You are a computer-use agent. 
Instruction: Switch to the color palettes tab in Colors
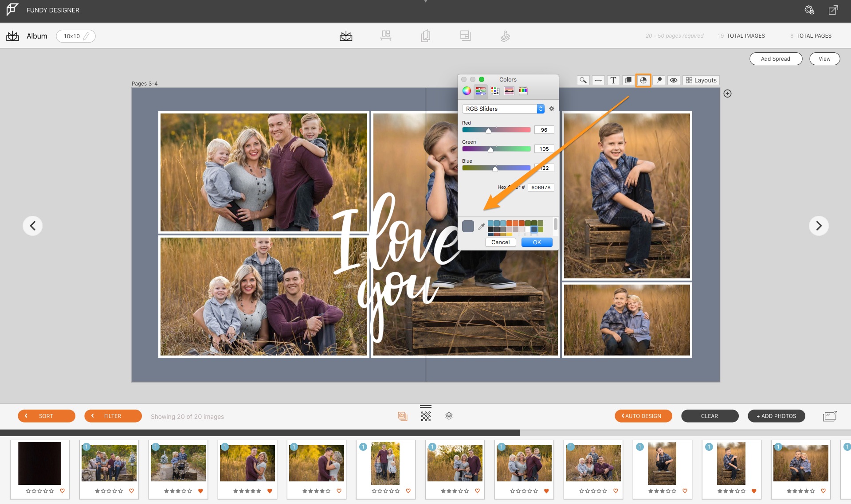click(494, 91)
